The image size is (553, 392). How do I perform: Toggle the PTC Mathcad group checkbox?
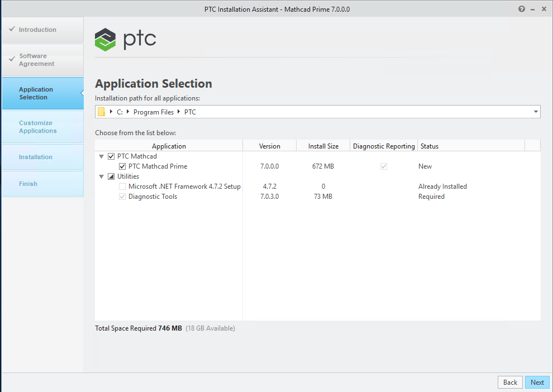[111, 156]
